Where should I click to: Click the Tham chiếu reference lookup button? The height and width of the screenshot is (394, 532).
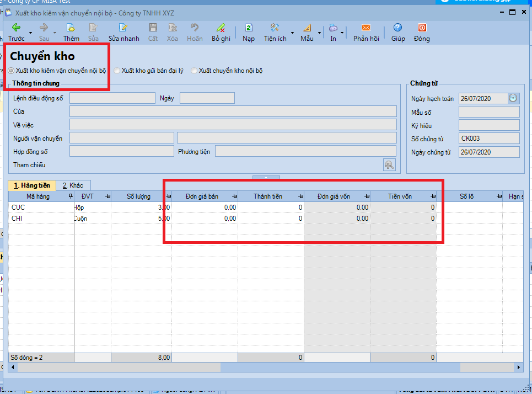[389, 164]
